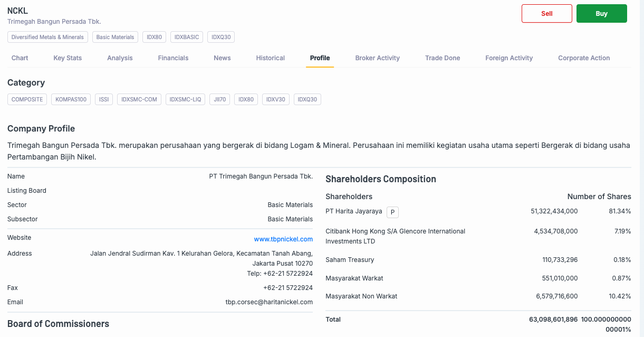The height and width of the screenshot is (337, 644).
Task: Go to the Financials tab
Action: pyautogui.click(x=173, y=58)
